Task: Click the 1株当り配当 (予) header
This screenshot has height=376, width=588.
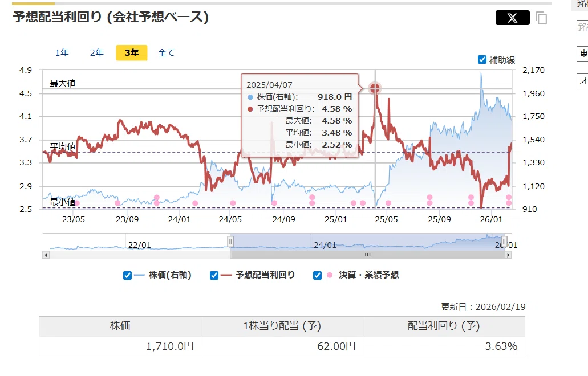Action: 282,326
